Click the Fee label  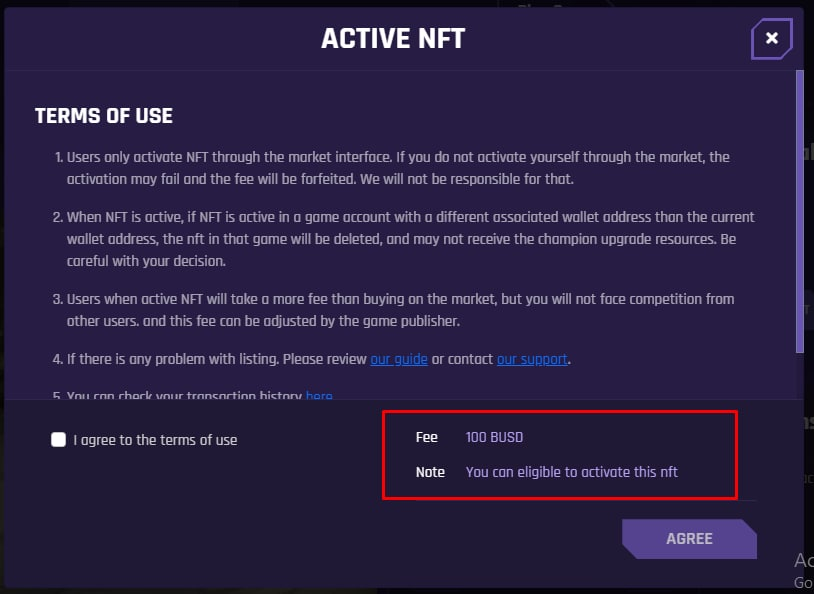(426, 437)
